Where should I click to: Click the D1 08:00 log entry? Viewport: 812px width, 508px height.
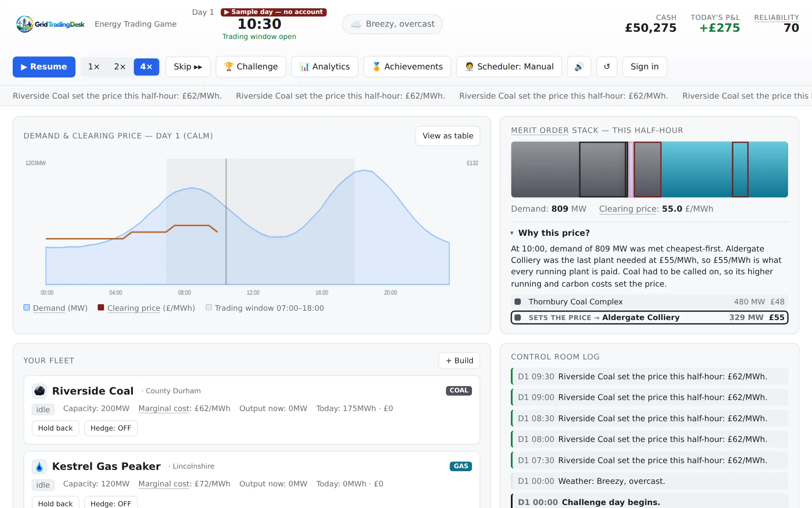pyautogui.click(x=649, y=439)
